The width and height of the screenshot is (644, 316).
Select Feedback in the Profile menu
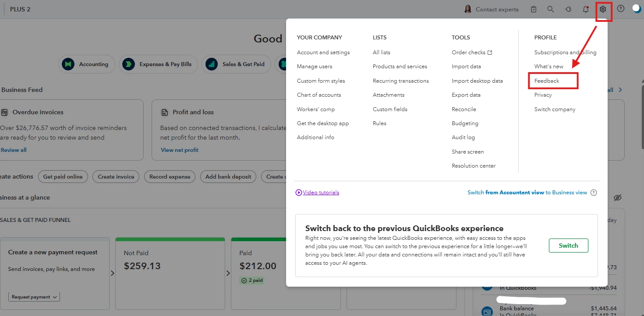click(x=546, y=81)
